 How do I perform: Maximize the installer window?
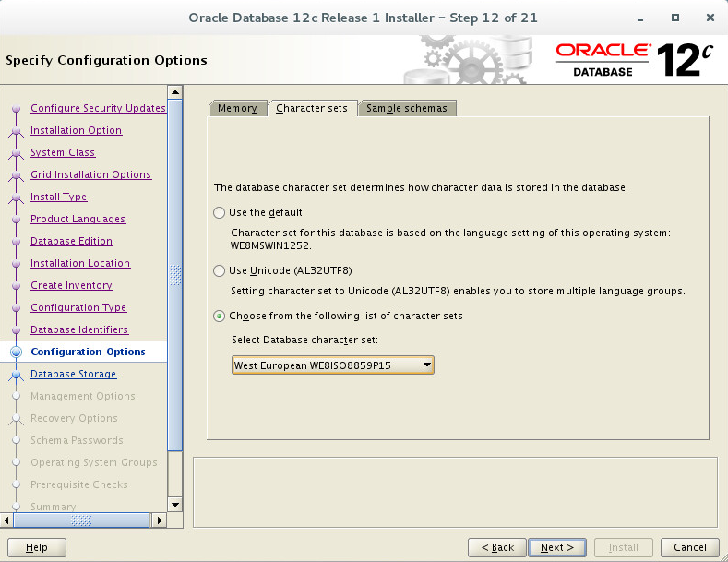pyautogui.click(x=675, y=18)
